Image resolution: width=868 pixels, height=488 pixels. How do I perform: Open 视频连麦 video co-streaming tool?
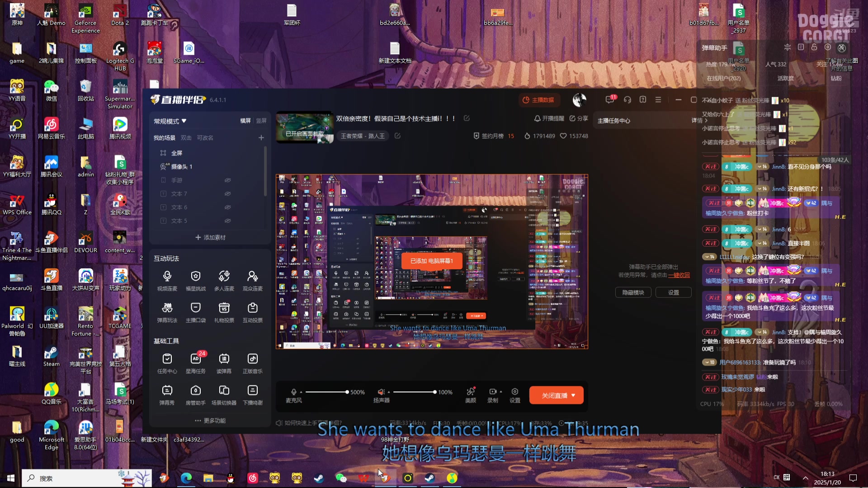pyautogui.click(x=167, y=281)
